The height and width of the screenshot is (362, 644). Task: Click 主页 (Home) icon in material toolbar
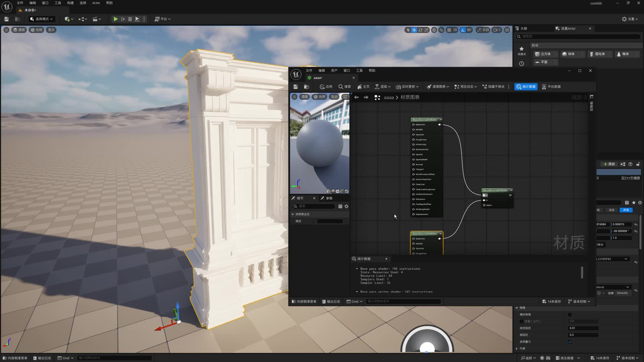tap(363, 87)
